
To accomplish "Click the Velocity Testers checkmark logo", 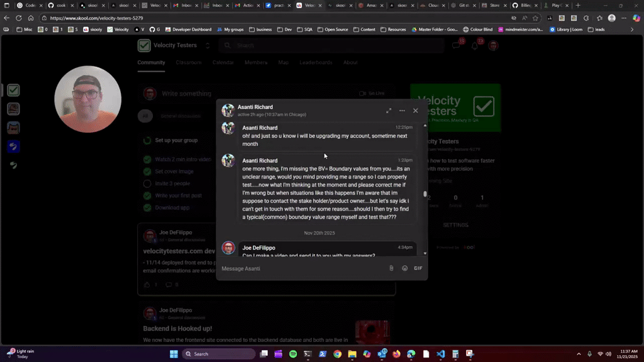I will [144, 45].
